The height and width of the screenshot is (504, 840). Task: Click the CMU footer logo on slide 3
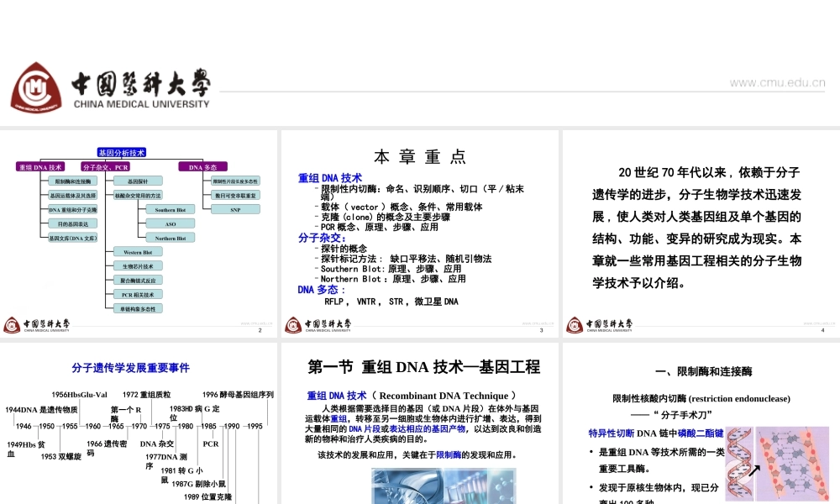[x=291, y=323]
